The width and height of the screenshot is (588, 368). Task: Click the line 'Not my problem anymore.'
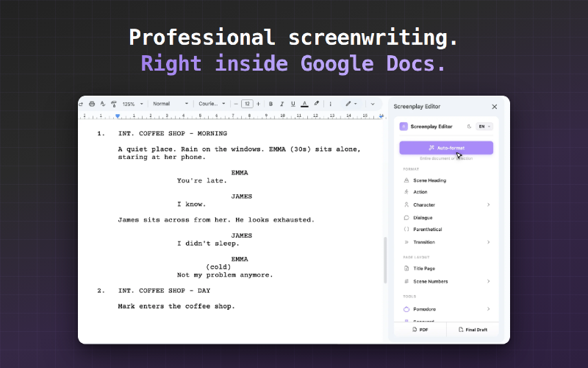pos(225,275)
